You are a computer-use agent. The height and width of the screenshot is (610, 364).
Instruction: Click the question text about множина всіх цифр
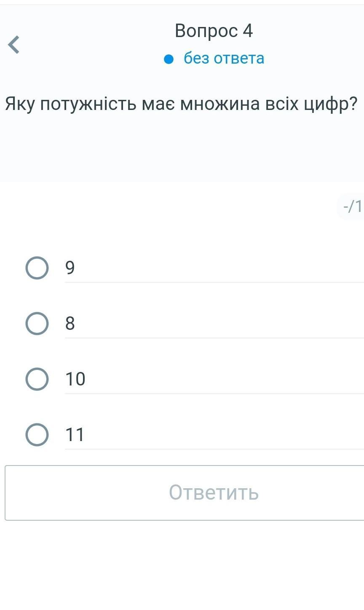[181, 104]
